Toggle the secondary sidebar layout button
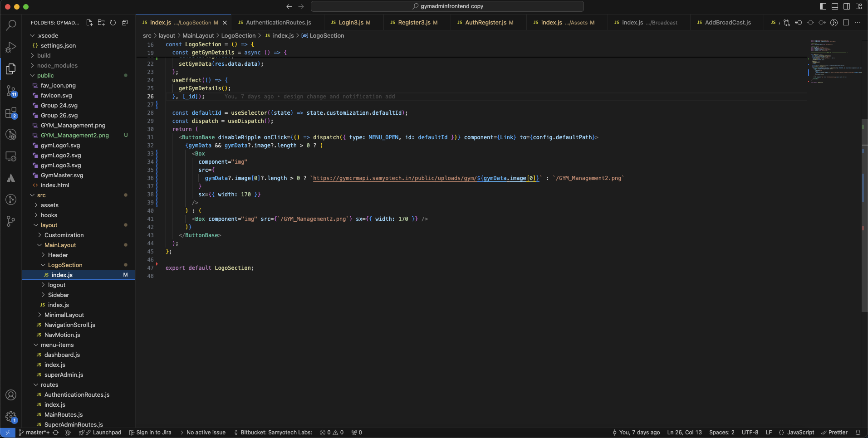The width and height of the screenshot is (868, 438). point(847,6)
